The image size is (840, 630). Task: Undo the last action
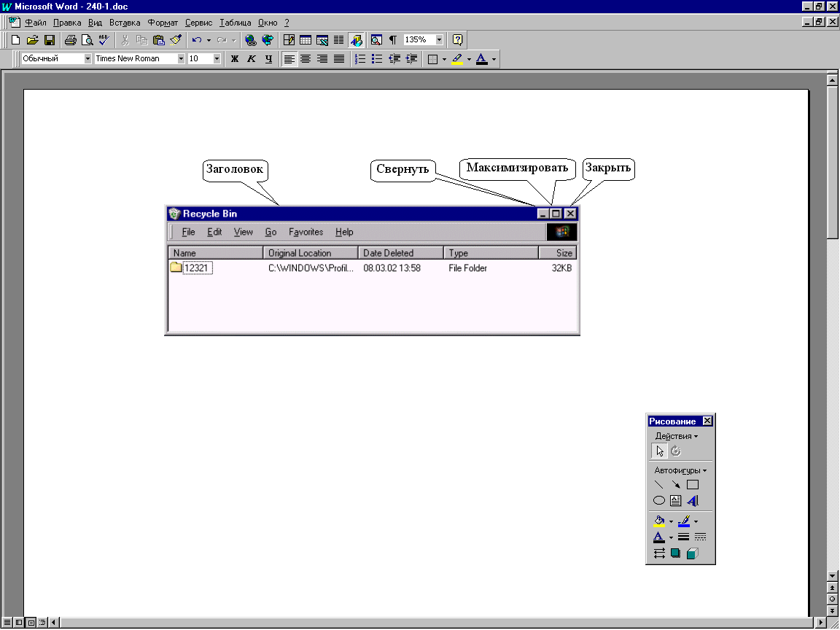(197, 39)
